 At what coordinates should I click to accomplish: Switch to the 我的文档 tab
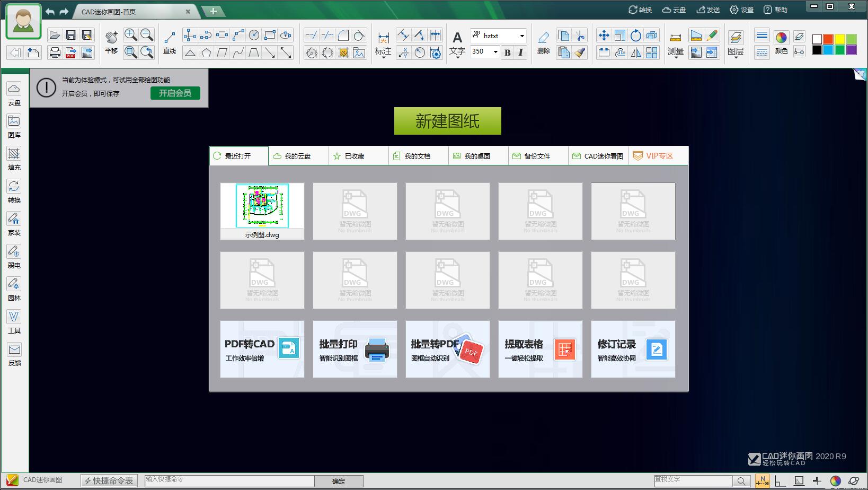(x=419, y=156)
